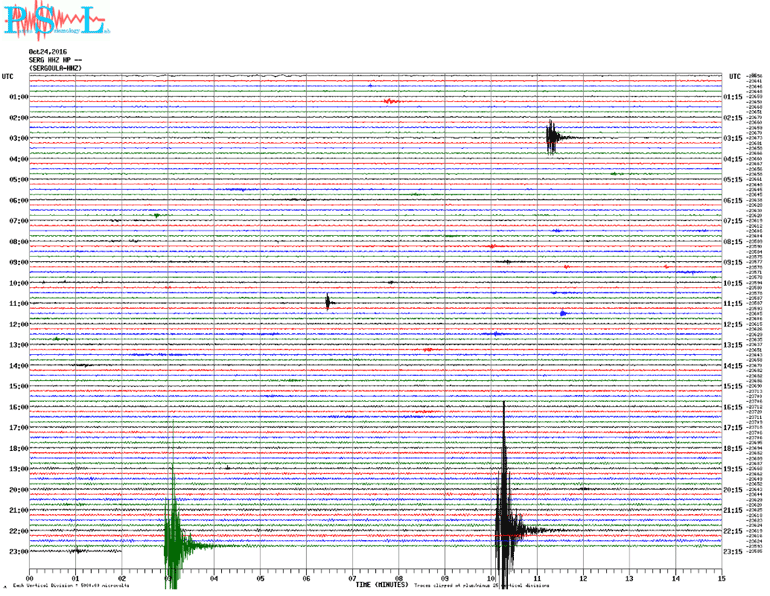Click the right UTC axis label

(x=735, y=76)
